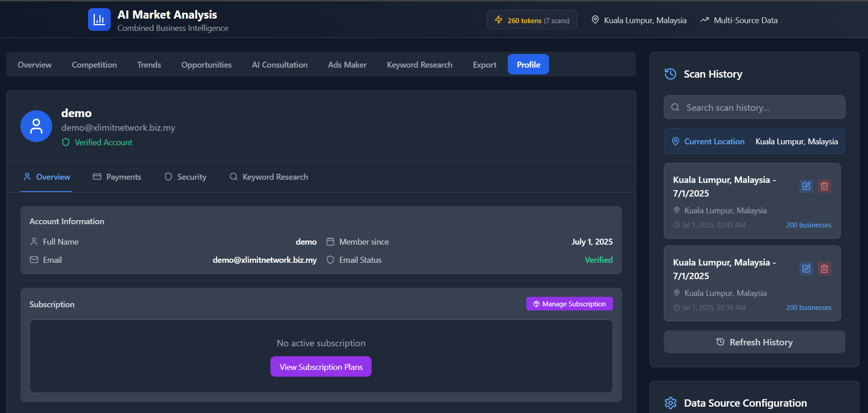Click the July 1, 2025 member date

point(592,242)
